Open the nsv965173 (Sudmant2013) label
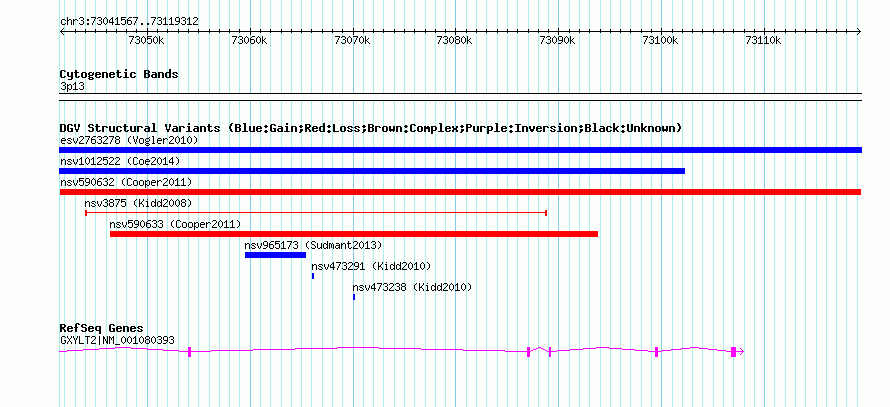The width and height of the screenshot is (890, 407). click(x=313, y=245)
